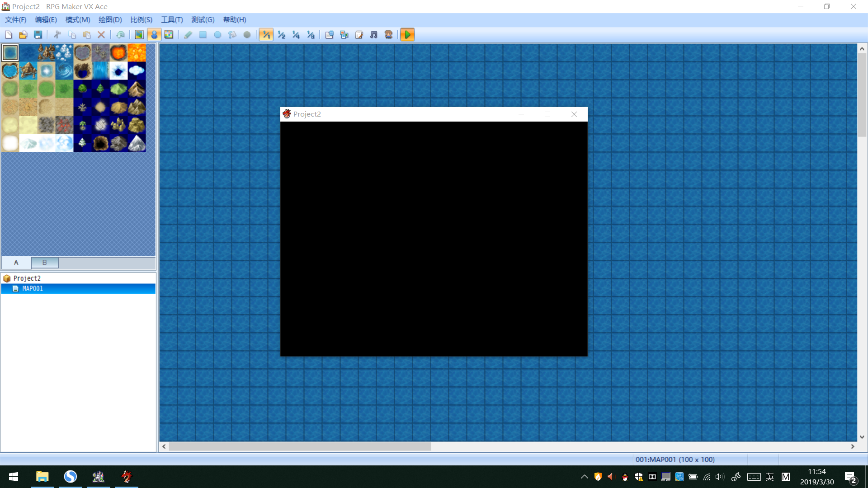868x488 pixels.
Task: Click the green Playtest button
Action: coord(407,35)
